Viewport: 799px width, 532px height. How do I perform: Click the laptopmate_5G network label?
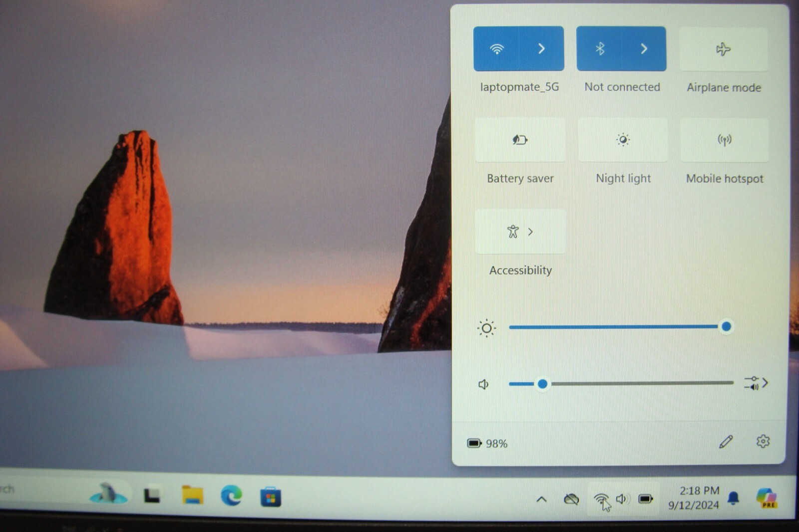pyautogui.click(x=519, y=87)
